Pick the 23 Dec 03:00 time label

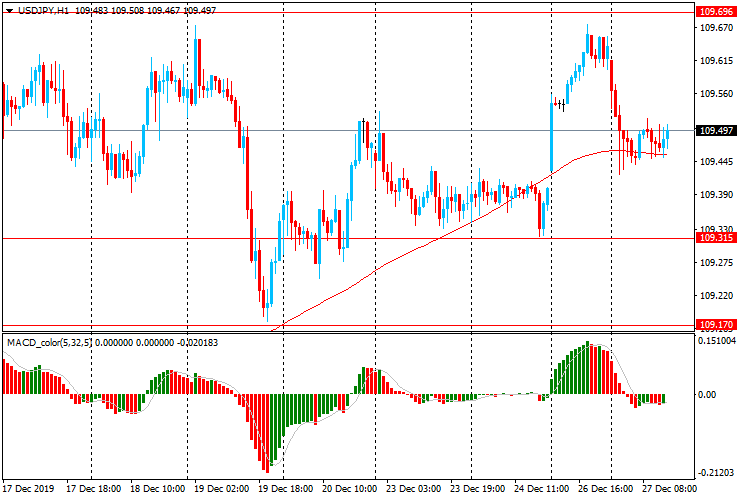[x=415, y=490]
